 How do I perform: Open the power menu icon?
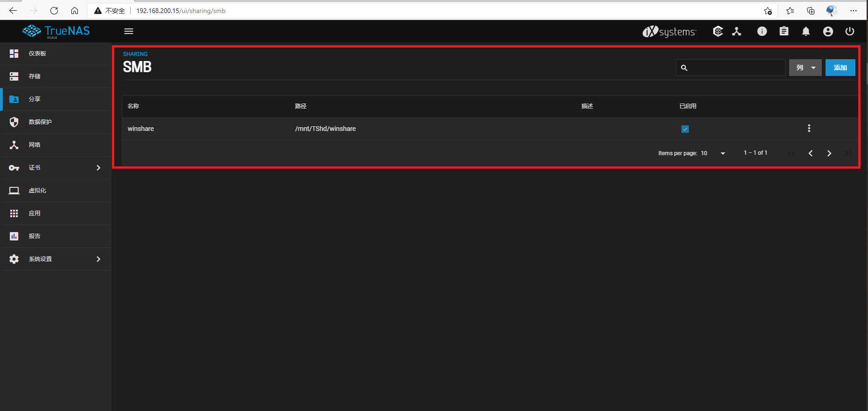coord(850,31)
